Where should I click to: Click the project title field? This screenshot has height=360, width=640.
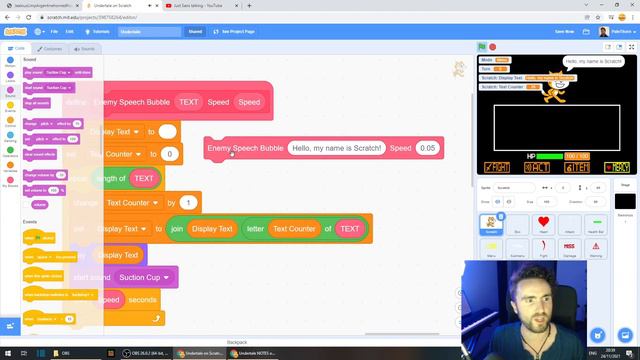pos(149,31)
